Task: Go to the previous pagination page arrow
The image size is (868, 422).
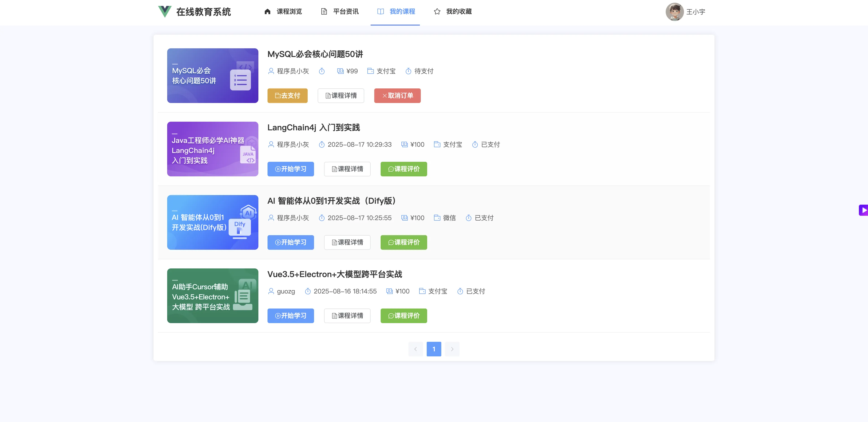Action: click(416, 349)
